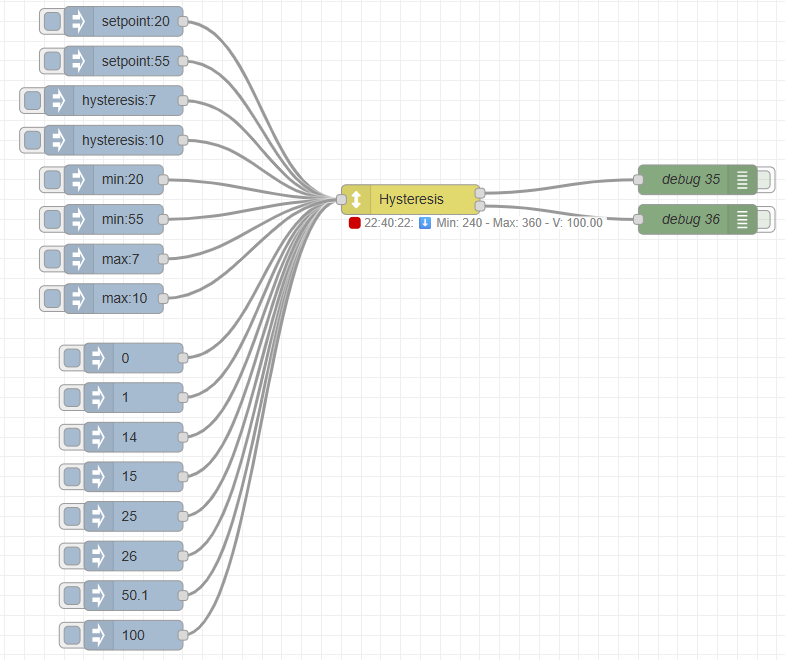785x660 pixels.
Task: Click the status timestamp '22:40:22:'
Action: (388, 223)
